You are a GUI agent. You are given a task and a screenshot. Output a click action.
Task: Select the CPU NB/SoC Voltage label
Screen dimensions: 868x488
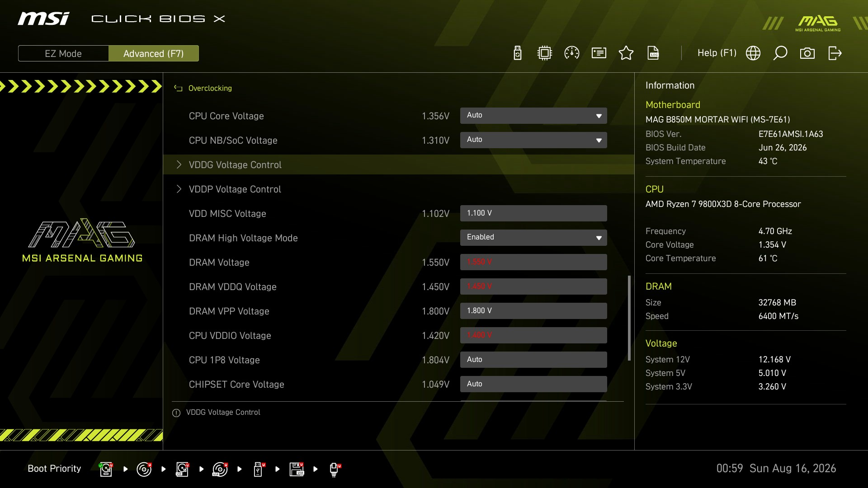233,141
